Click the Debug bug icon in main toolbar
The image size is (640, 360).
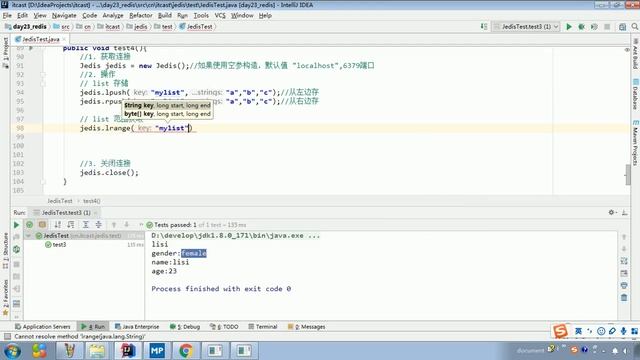(581, 27)
